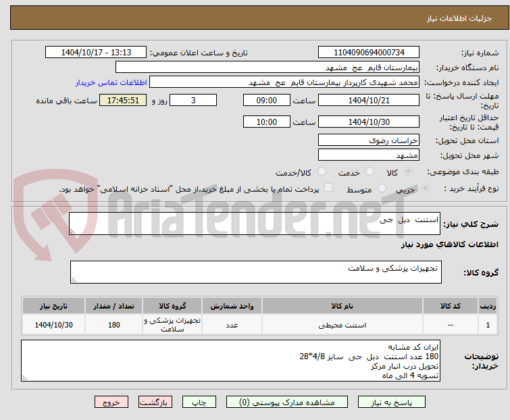Screen dimensions: 510x420
Task: Click the buyer name field بیمارستان قایم عج مشهد
Action: coord(267,68)
